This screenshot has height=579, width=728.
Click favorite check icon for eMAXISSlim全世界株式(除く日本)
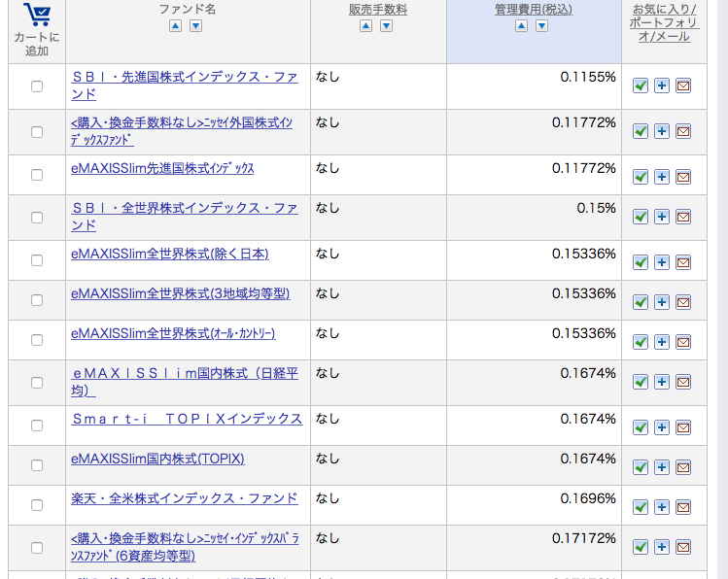click(641, 262)
